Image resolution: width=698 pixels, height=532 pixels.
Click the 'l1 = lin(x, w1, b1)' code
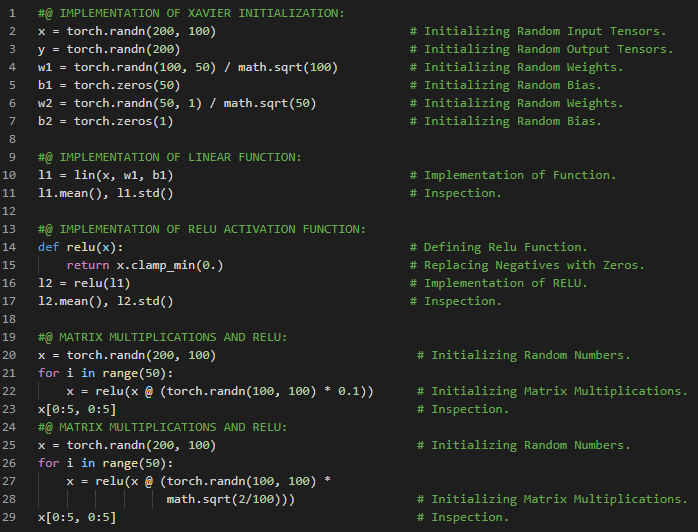click(105, 175)
